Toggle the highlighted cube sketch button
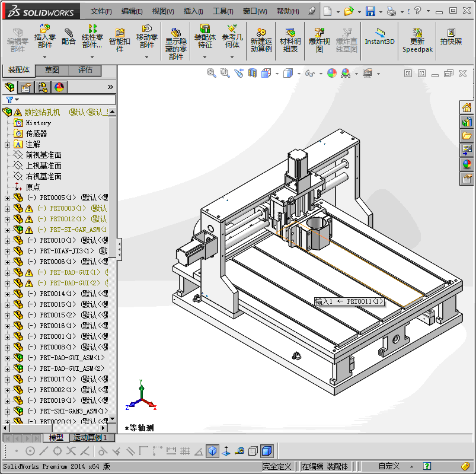The width and height of the screenshot is (476, 474). 213,451
